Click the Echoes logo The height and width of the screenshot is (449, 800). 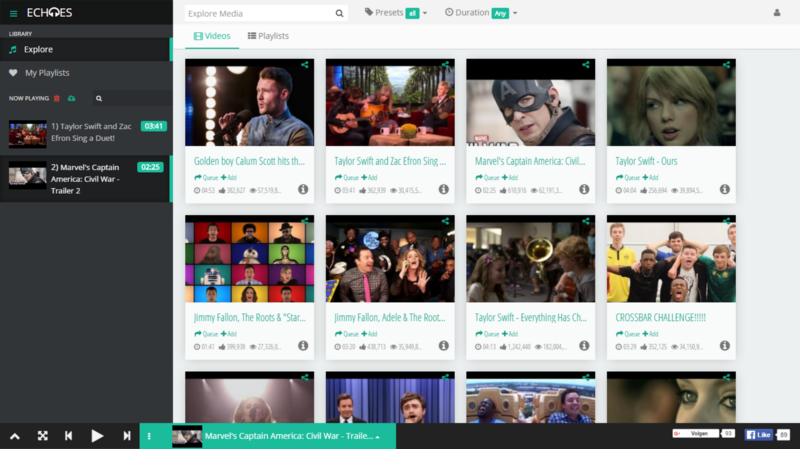[49, 13]
